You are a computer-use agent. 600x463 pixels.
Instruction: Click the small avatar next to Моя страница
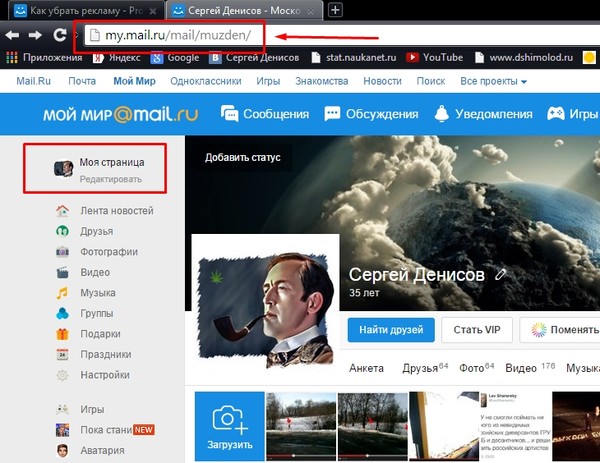coord(63,168)
